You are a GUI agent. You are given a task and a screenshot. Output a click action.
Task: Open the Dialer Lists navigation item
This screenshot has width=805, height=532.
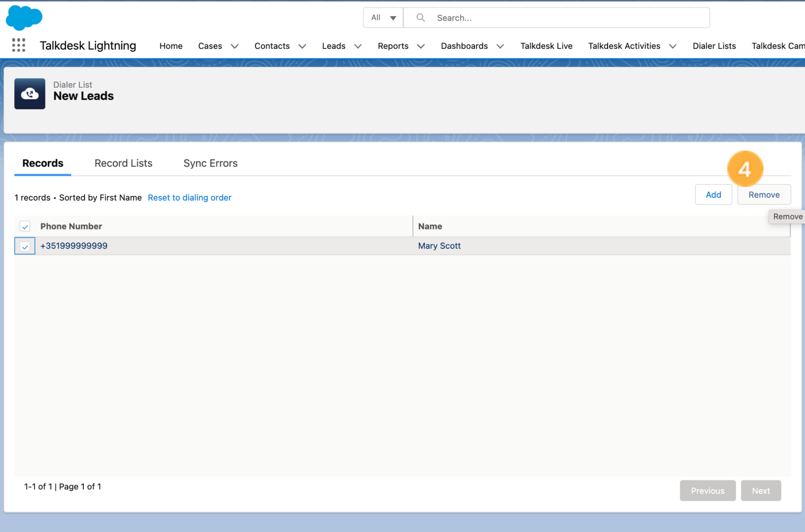click(x=714, y=46)
